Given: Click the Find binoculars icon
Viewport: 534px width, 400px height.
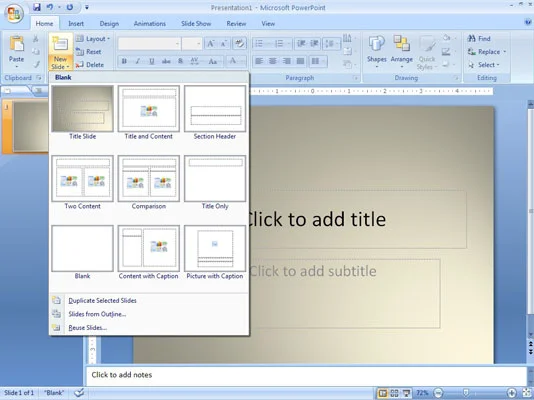Looking at the screenshot, I should [x=472, y=38].
